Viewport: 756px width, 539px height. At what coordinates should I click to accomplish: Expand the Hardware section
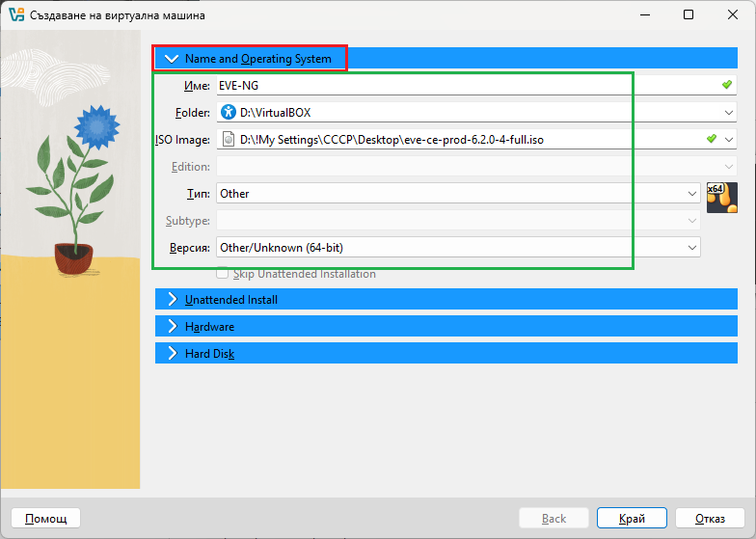(445, 326)
